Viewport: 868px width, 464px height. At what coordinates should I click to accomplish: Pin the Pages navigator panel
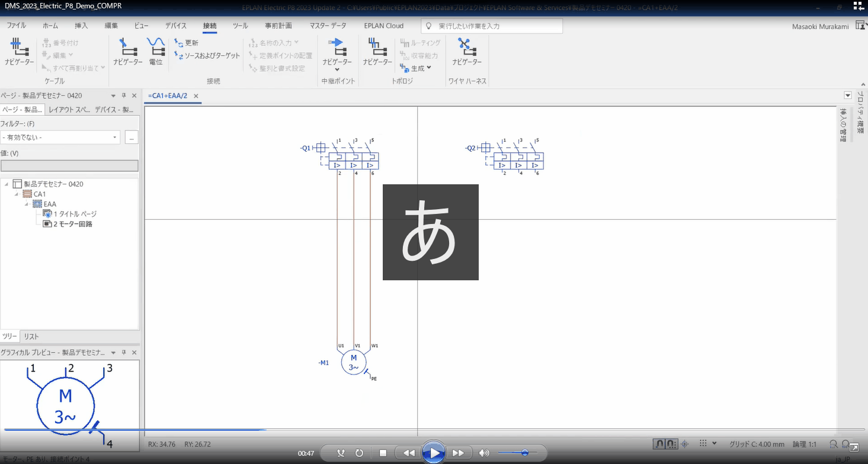tap(124, 95)
